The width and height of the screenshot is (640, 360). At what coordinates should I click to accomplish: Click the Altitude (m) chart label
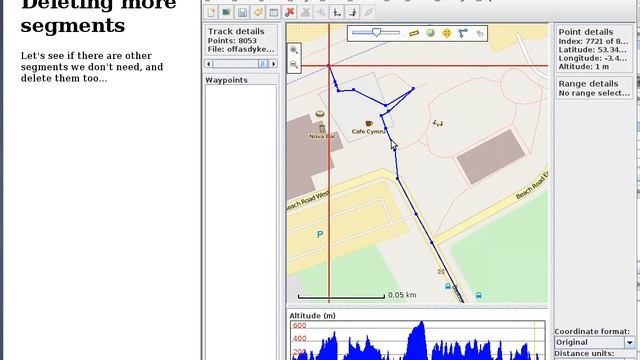[312, 316]
